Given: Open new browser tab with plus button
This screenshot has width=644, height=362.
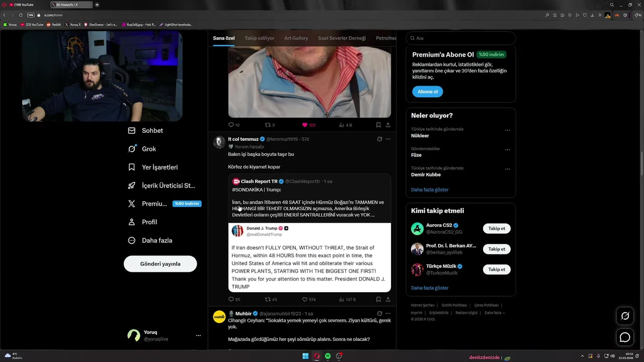Looking at the screenshot, I should pos(97,5).
